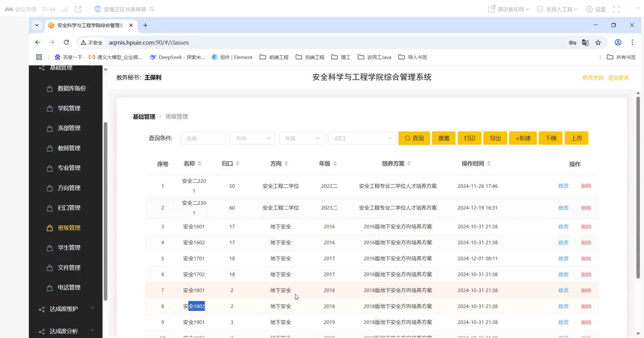
Task: Bookmark this page with star icon
Action: [598, 43]
